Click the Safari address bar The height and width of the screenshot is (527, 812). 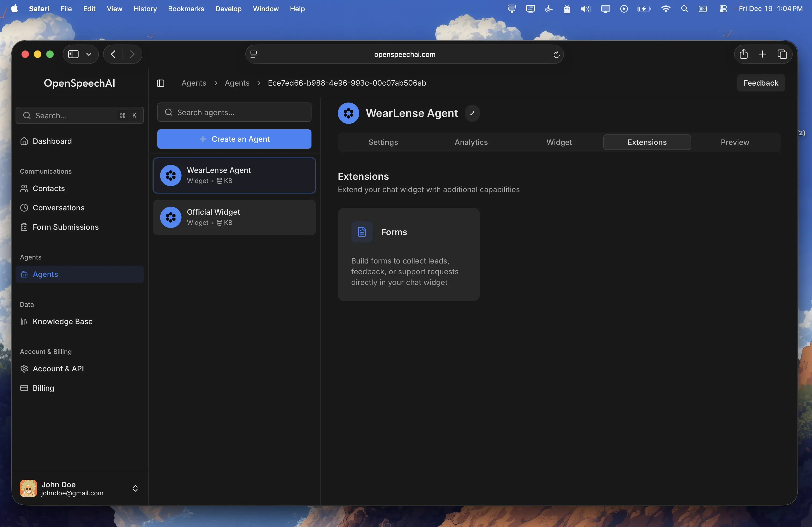(405, 54)
